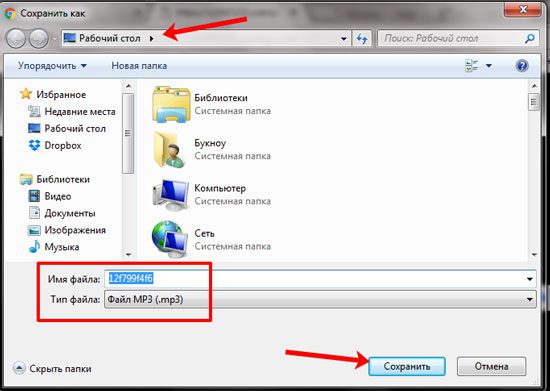Click sidebar scrollbar up arrow
This screenshot has height=391, width=550.
tap(128, 86)
